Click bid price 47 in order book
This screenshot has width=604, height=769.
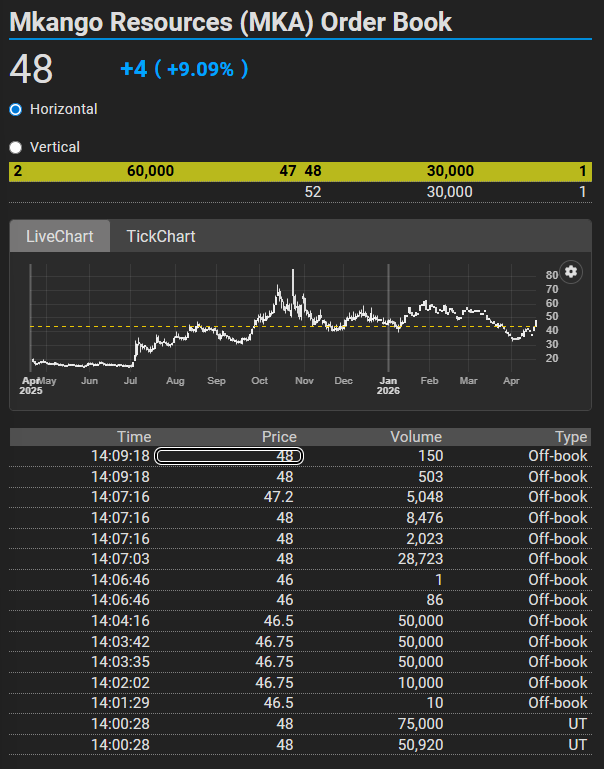click(288, 171)
